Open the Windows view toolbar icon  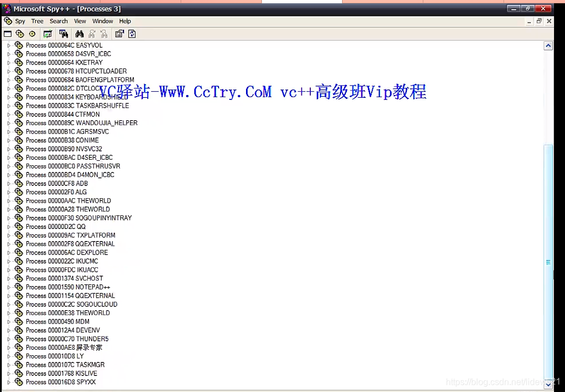[x=8, y=34]
